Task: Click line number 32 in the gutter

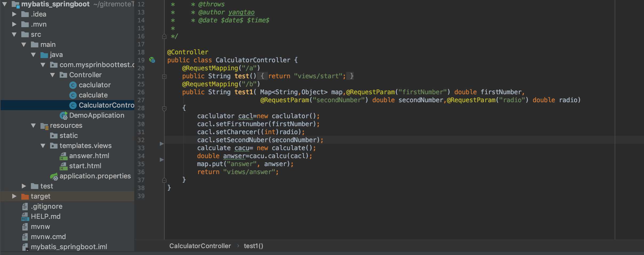Action: coord(141,140)
